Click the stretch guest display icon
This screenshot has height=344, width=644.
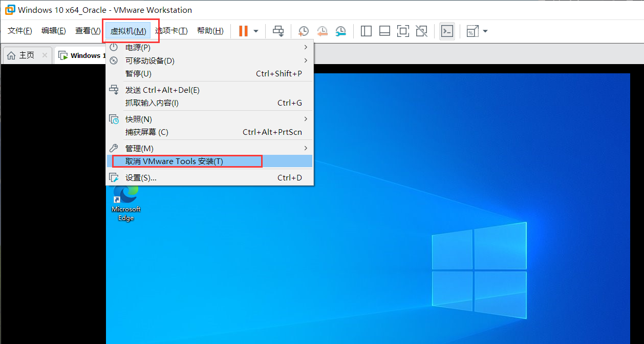pos(472,31)
